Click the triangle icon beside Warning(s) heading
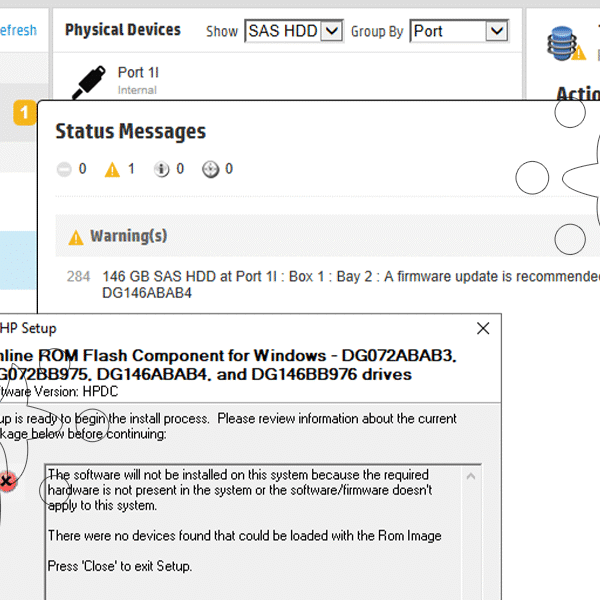This screenshot has height=600, width=600. pyautogui.click(x=75, y=238)
